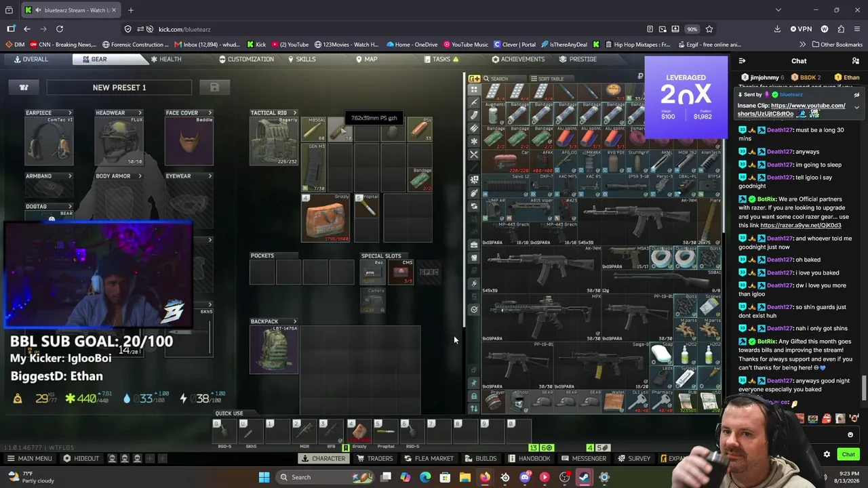Pick the PSV ammo stack in rig
The image size is (868, 488).
(420, 129)
